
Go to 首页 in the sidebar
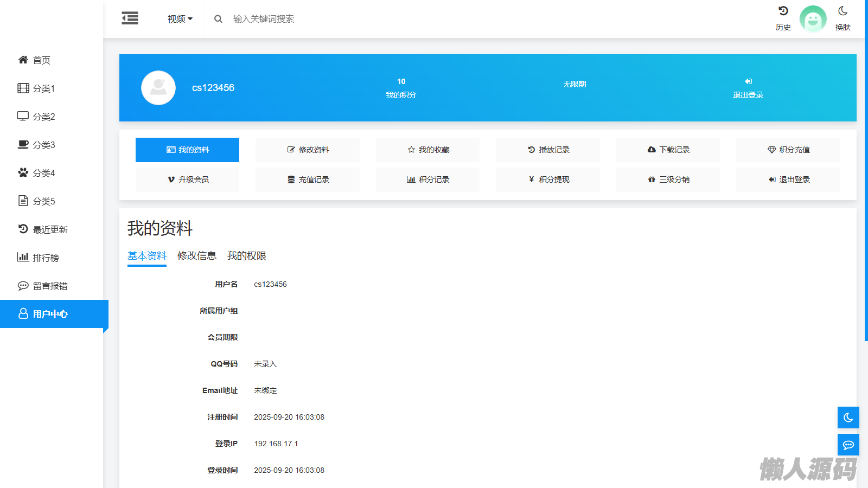pos(41,60)
